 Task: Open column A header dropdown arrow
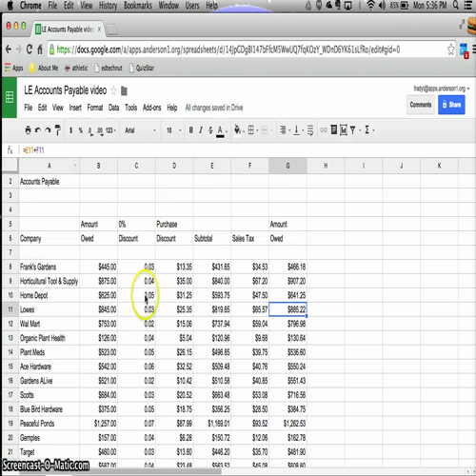(x=75, y=165)
